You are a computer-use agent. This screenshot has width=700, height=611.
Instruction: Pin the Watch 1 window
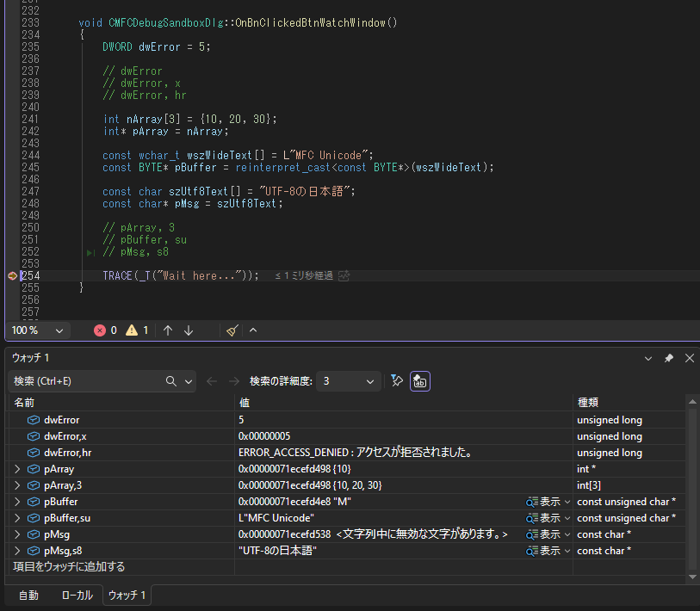coord(669,358)
